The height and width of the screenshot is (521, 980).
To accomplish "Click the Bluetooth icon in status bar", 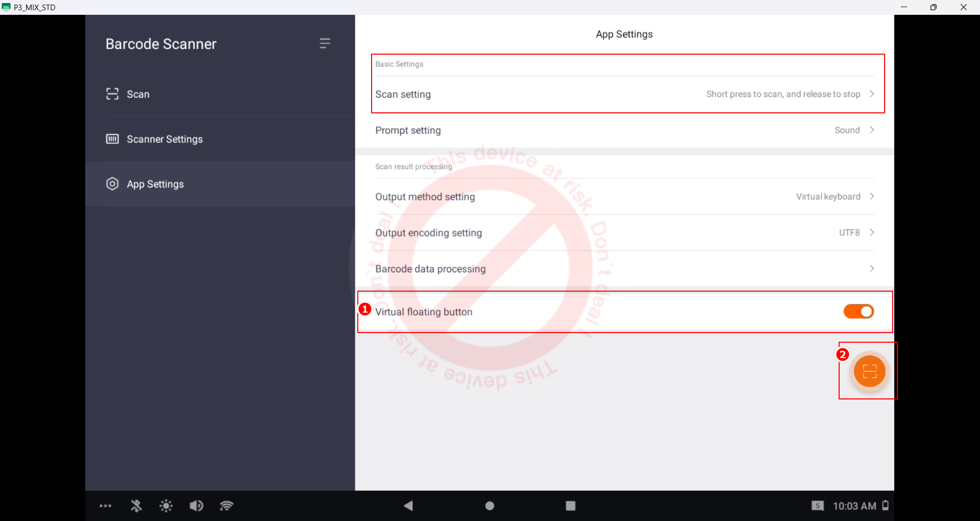I will (x=136, y=506).
